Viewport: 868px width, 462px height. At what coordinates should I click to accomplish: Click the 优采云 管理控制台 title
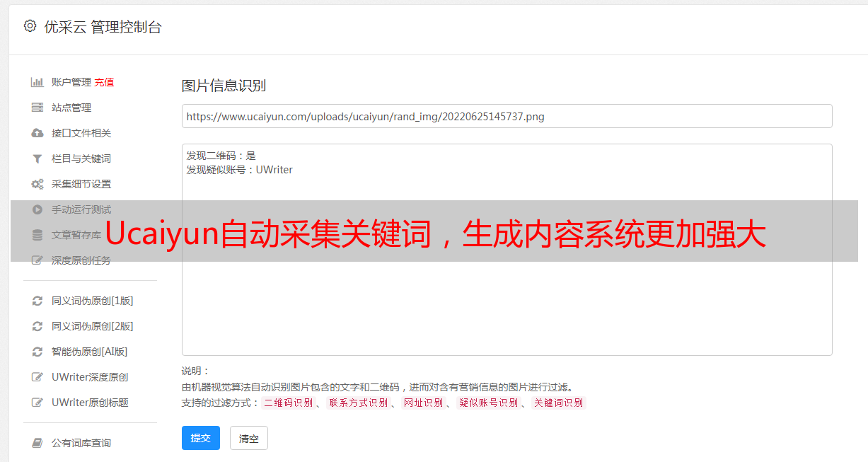pyautogui.click(x=103, y=27)
